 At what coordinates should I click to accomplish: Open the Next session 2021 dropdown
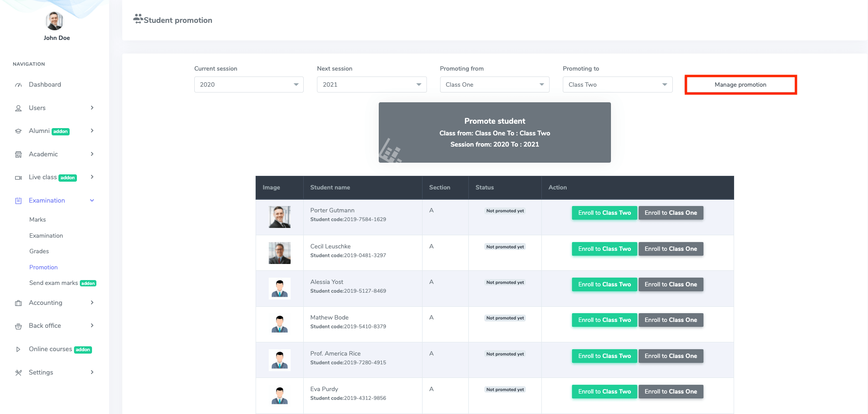click(371, 85)
